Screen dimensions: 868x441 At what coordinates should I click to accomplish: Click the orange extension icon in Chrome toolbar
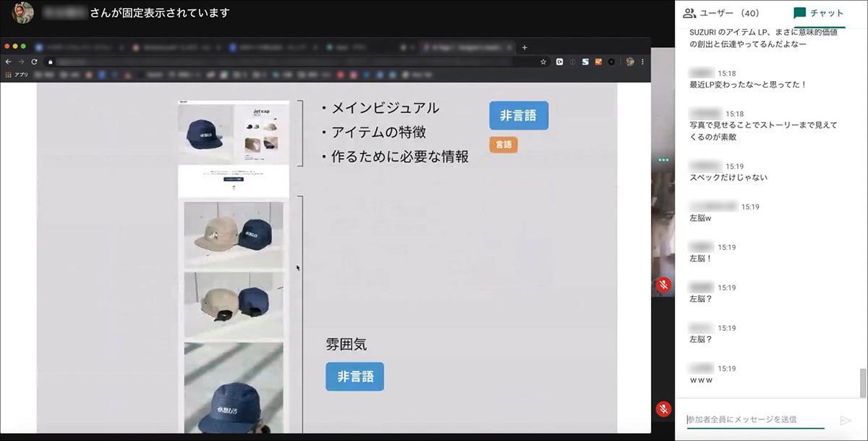[x=598, y=62]
